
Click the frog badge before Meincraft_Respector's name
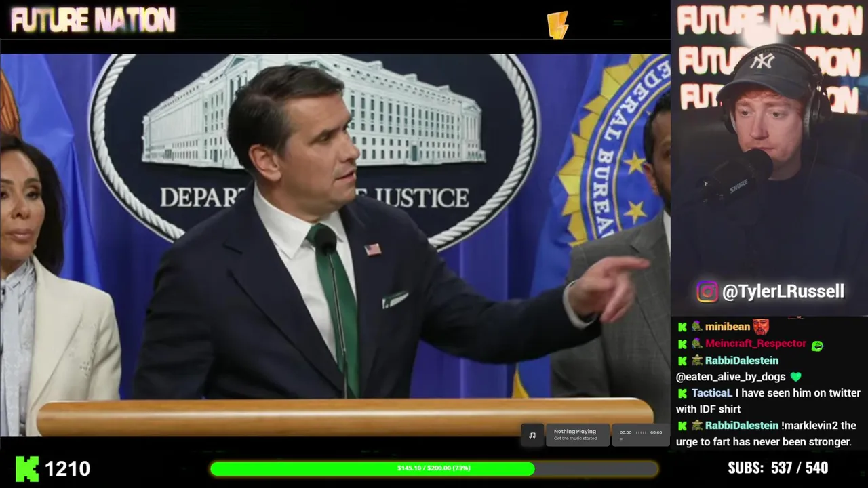pos(696,344)
